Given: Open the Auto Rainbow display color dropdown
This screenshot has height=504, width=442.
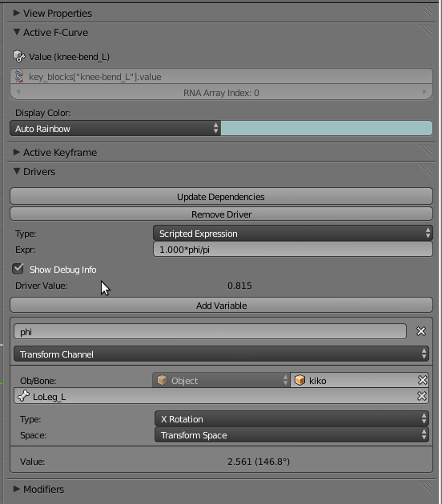Looking at the screenshot, I should (x=115, y=128).
